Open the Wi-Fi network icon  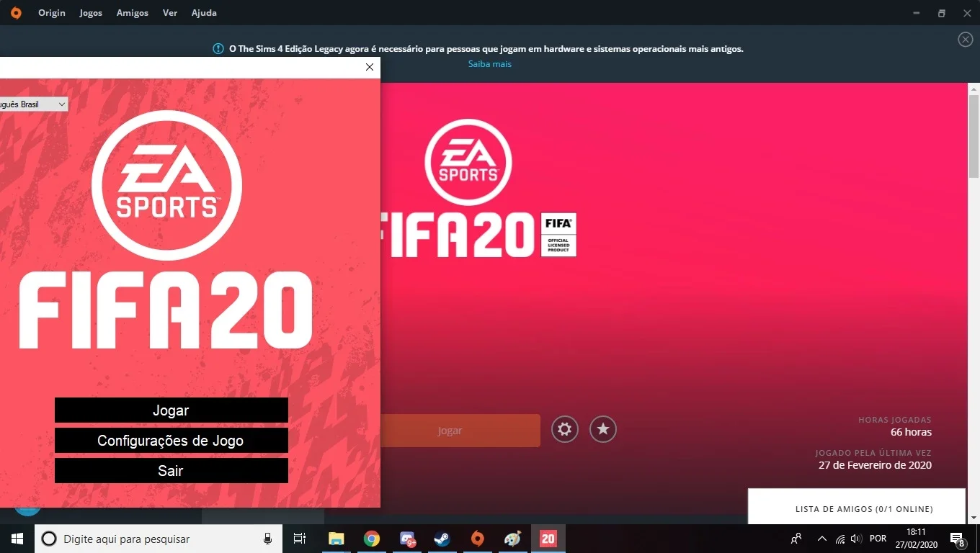[840, 539]
